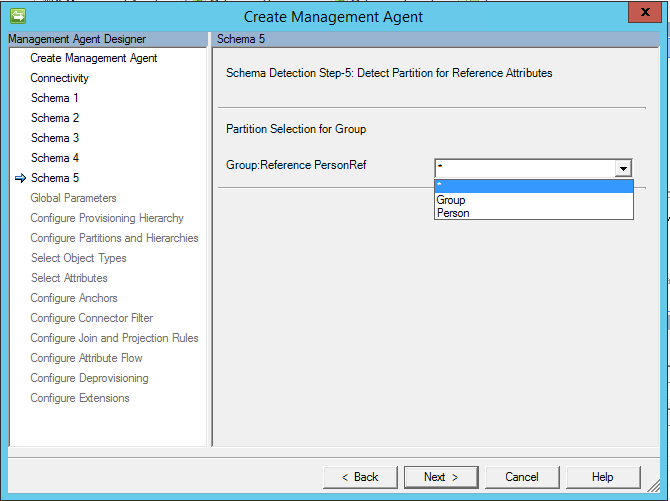Click the Create Management Agent window title

point(333,17)
